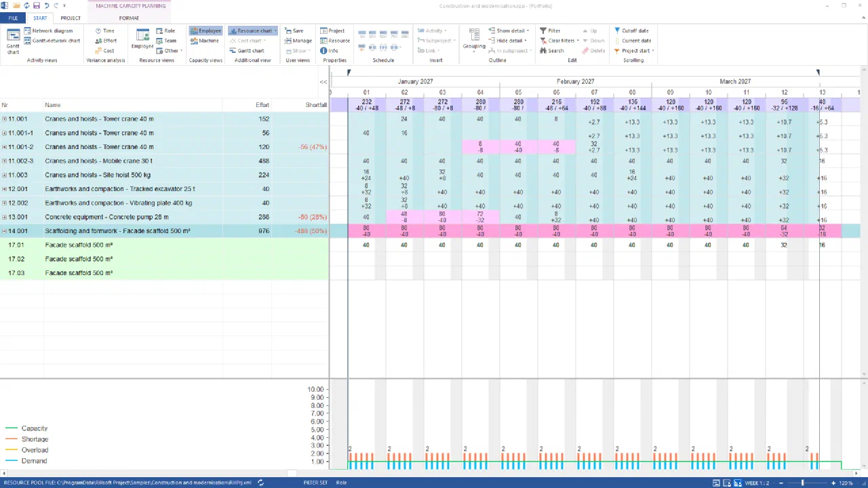Switch to the FORMAT ribbon tab
The width and height of the screenshot is (868, 488).
coord(129,18)
